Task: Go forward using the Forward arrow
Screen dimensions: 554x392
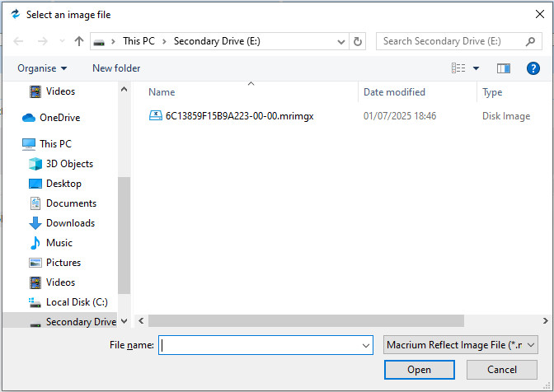Action: point(43,41)
